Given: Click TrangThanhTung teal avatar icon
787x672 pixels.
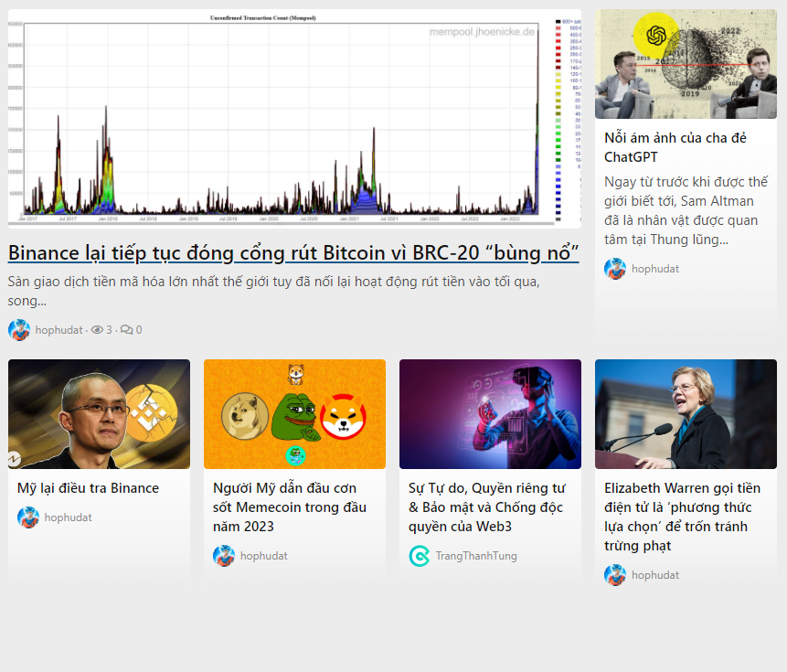Looking at the screenshot, I should pos(420,556).
